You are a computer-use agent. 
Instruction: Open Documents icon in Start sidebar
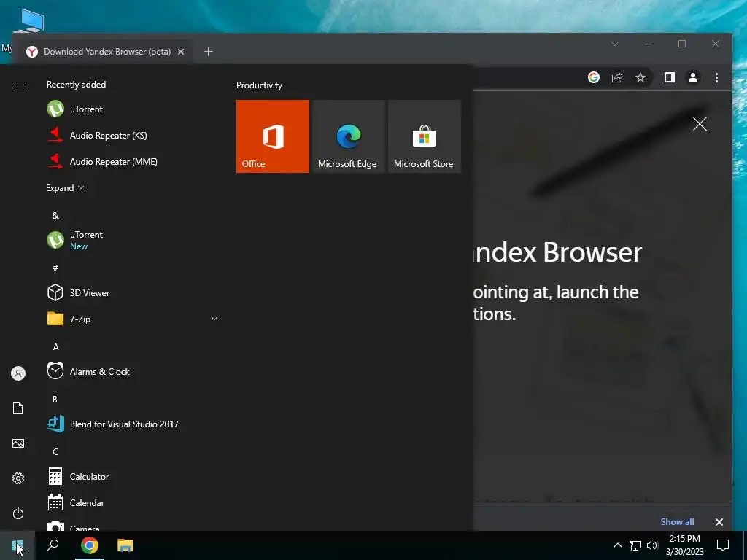pyautogui.click(x=18, y=408)
